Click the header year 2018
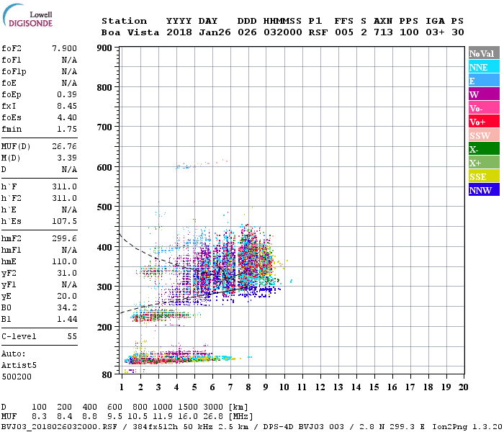The height and width of the screenshot is (432, 504). click(179, 32)
